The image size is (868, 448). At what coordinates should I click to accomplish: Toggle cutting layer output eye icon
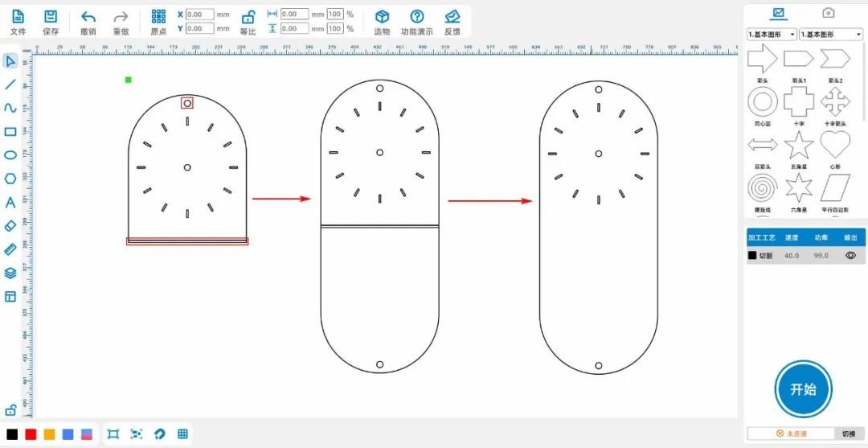click(850, 255)
